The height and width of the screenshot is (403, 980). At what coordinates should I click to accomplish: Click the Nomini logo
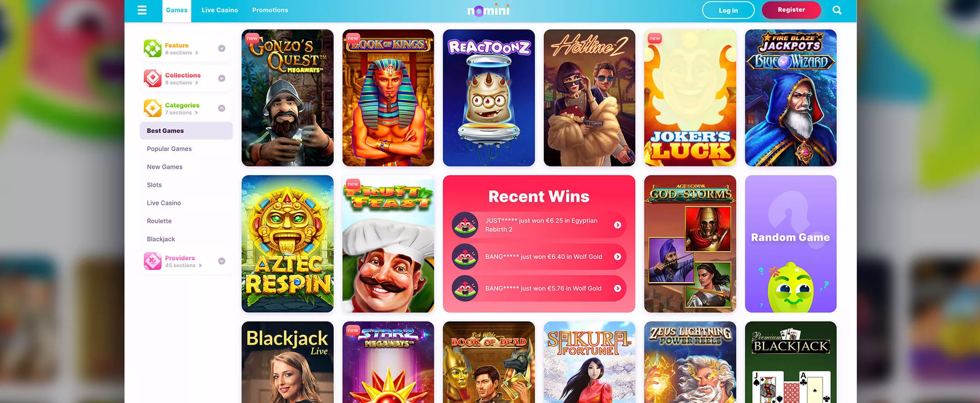488,10
